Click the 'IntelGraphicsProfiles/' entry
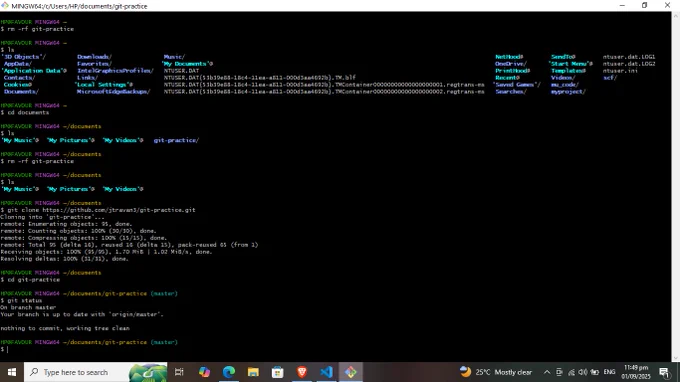Screen dimensions: 680x382 tap(115, 71)
